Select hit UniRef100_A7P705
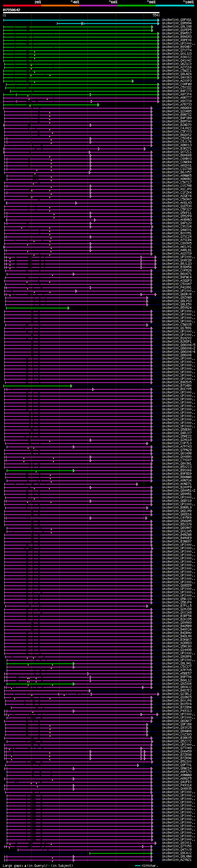Image resolution: width=197 pixels, height=868 pixels. point(177,670)
